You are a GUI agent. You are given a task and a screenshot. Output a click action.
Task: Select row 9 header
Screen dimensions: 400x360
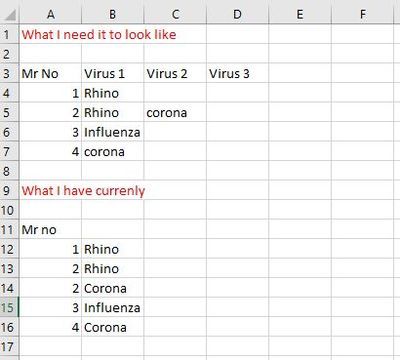pos(9,190)
